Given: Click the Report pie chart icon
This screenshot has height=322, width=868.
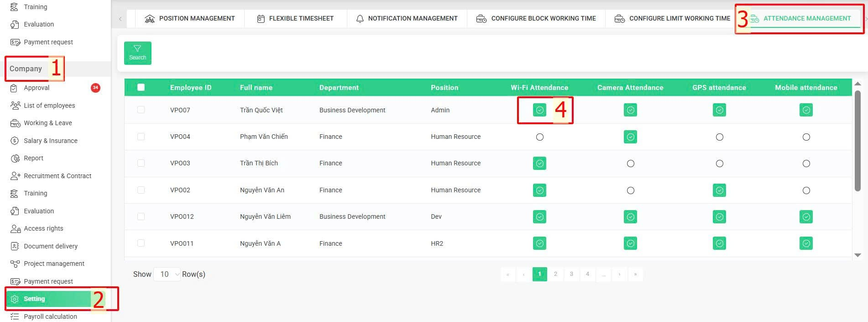Looking at the screenshot, I should pos(15,158).
